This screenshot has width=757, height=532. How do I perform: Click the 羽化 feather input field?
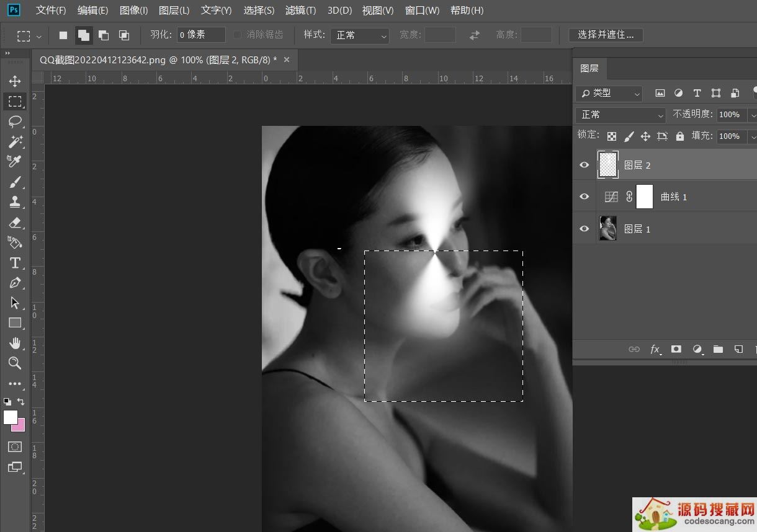coord(200,35)
